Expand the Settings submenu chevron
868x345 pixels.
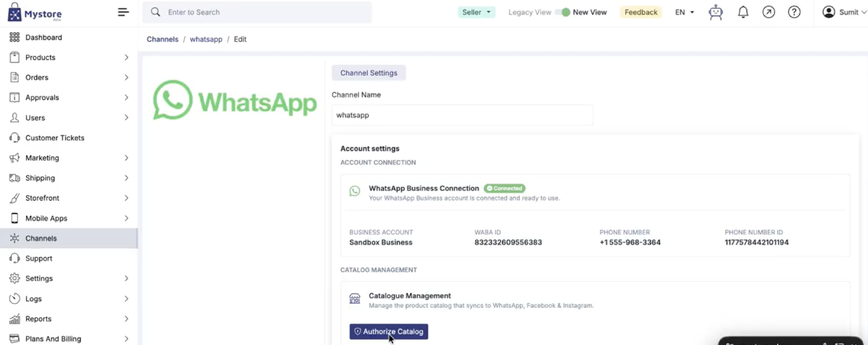point(126,278)
